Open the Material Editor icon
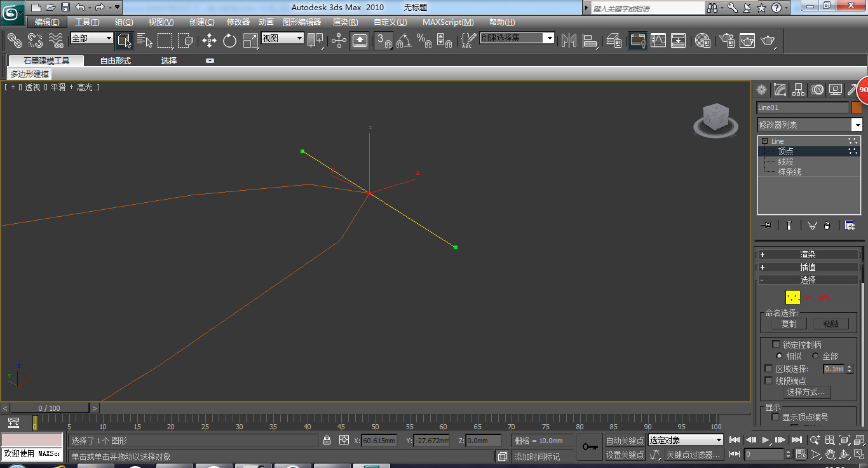The width and height of the screenshot is (868, 468). pyautogui.click(x=703, y=41)
